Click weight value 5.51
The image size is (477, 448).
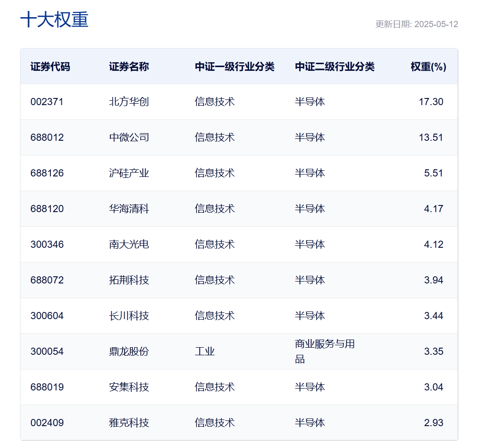(x=434, y=173)
